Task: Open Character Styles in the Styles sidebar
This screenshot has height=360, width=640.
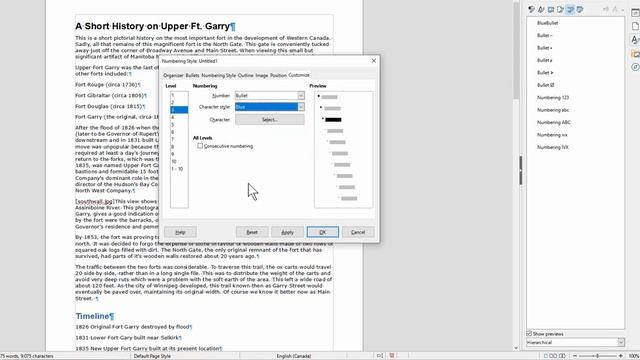Action: pyautogui.click(x=541, y=9)
